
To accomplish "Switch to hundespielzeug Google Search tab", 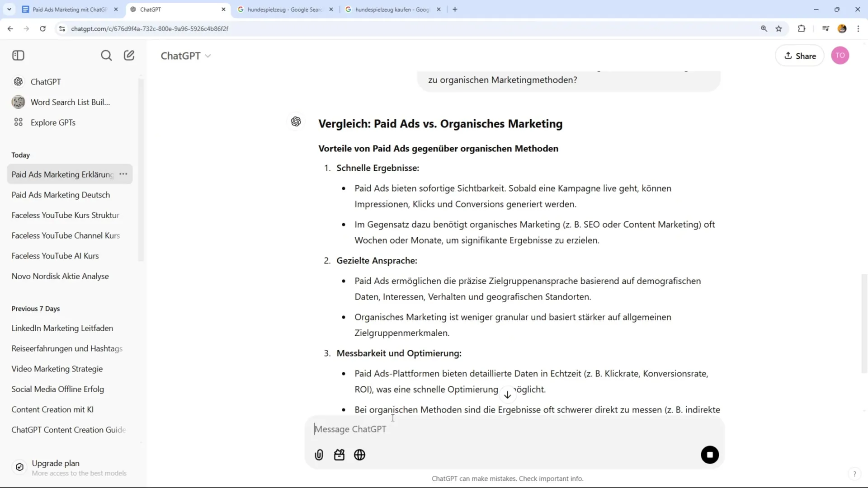I will [x=284, y=9].
